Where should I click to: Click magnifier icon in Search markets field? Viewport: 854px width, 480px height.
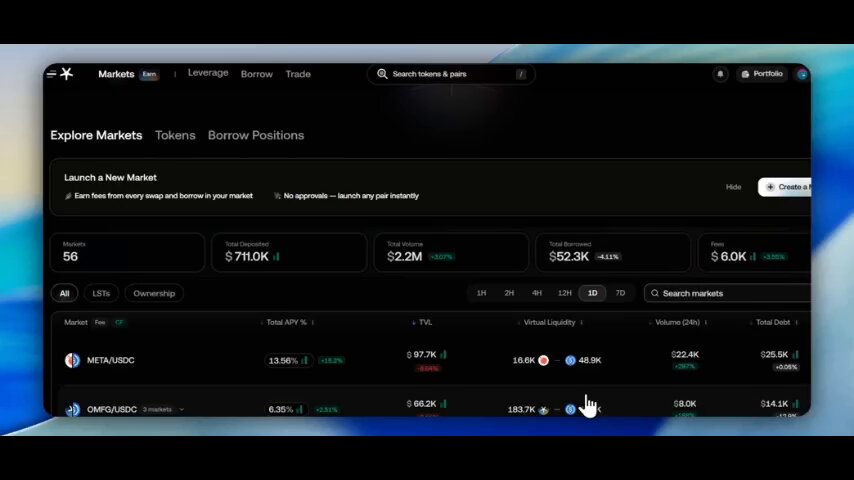point(655,293)
